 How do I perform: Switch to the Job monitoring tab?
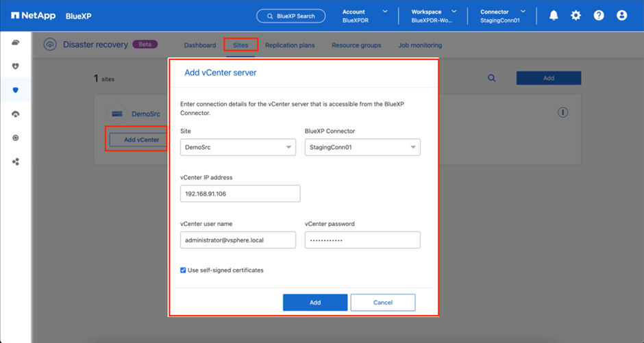click(x=420, y=45)
